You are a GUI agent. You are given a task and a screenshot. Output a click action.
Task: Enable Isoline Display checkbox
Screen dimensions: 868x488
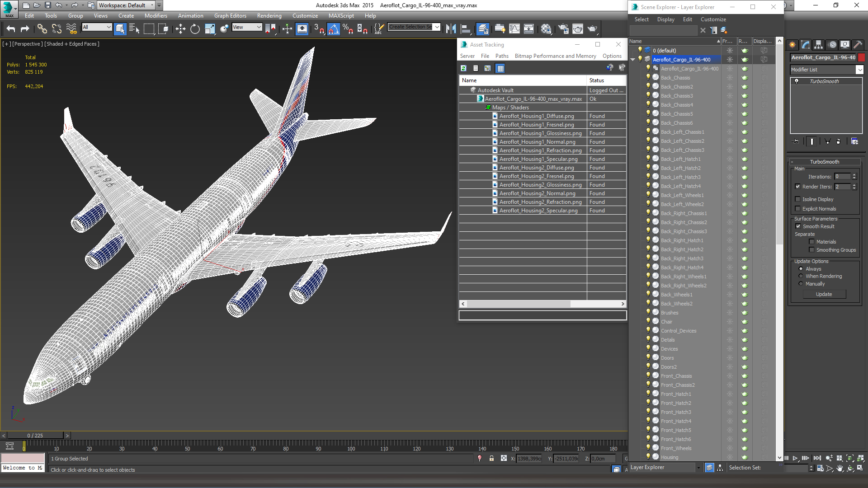pyautogui.click(x=797, y=199)
